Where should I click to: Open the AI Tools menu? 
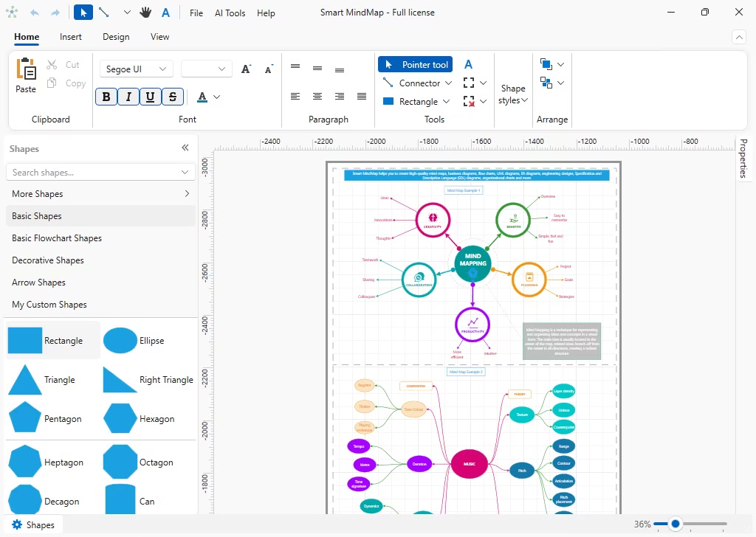point(230,13)
